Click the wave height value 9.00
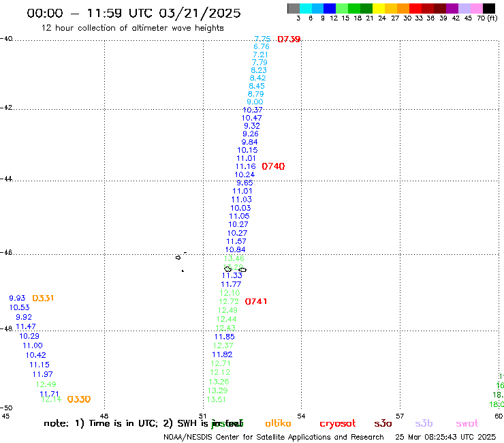This screenshot has height=443, width=504. coord(255,102)
